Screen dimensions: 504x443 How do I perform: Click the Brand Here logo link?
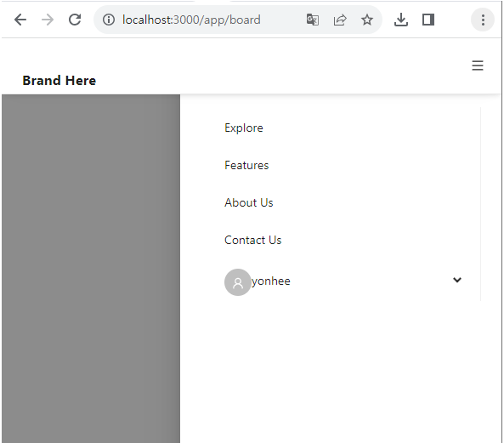(59, 81)
